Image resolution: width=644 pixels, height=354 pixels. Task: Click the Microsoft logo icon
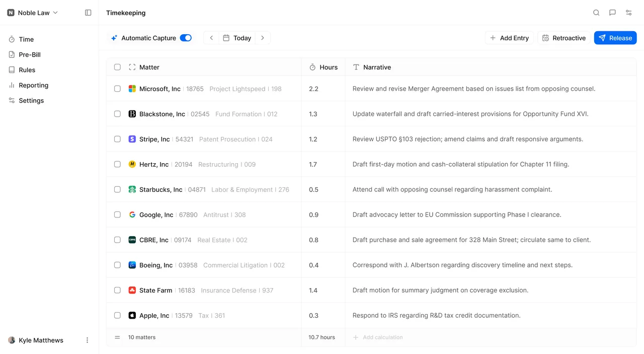(x=132, y=89)
